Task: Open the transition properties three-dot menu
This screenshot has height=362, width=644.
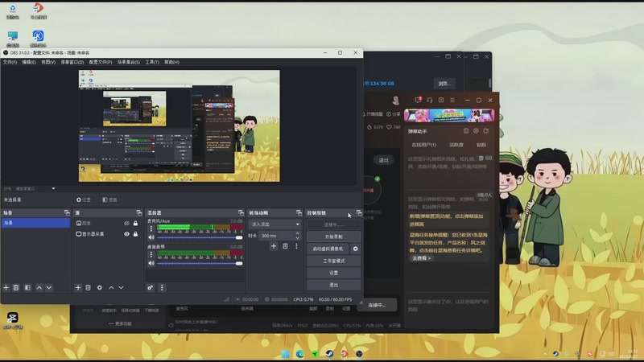Action: tap(296, 246)
